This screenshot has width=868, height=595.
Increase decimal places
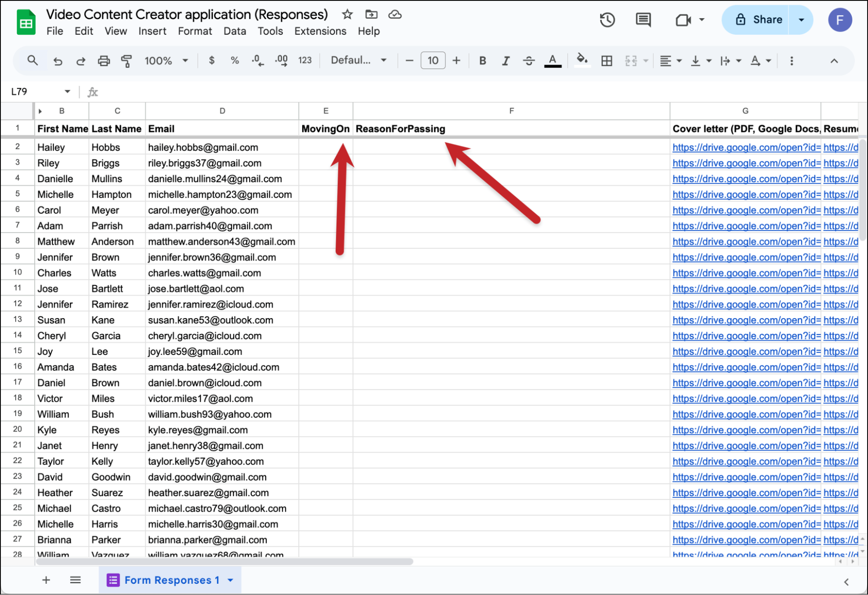[281, 60]
